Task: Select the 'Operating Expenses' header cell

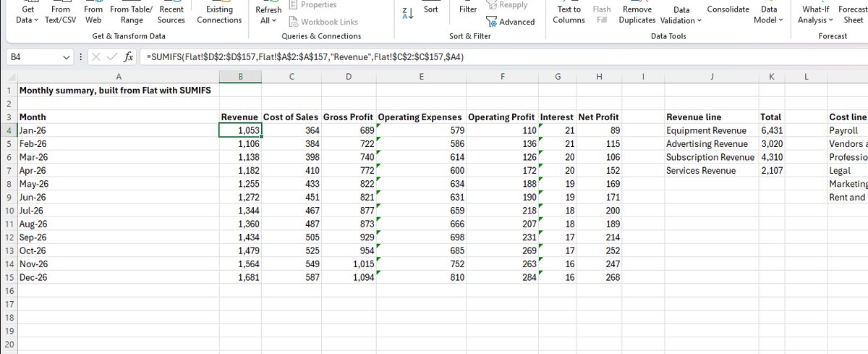Action: (421, 117)
